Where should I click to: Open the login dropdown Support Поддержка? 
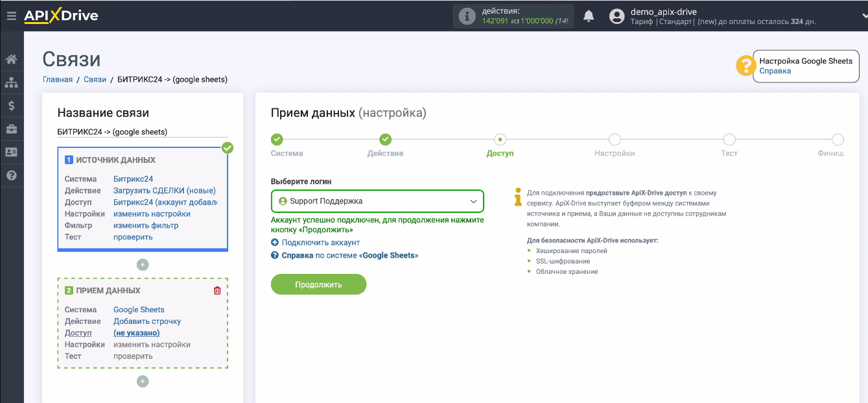[x=377, y=201]
